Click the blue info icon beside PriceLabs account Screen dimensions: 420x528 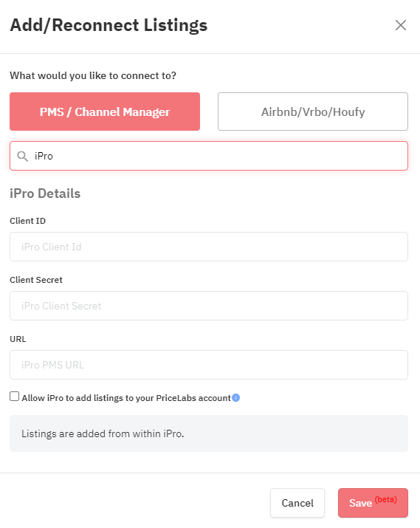236,398
